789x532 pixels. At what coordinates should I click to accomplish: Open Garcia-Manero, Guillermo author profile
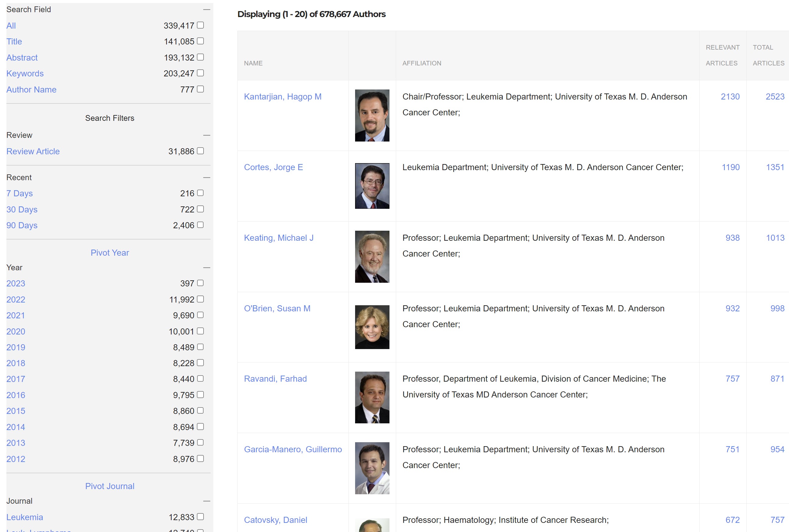pyautogui.click(x=293, y=449)
